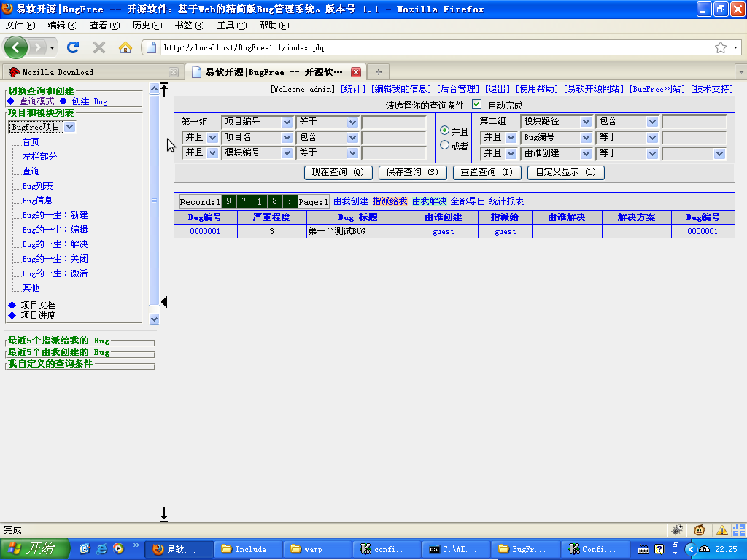
Task: Go to the Firefox home page icon
Action: click(x=125, y=47)
